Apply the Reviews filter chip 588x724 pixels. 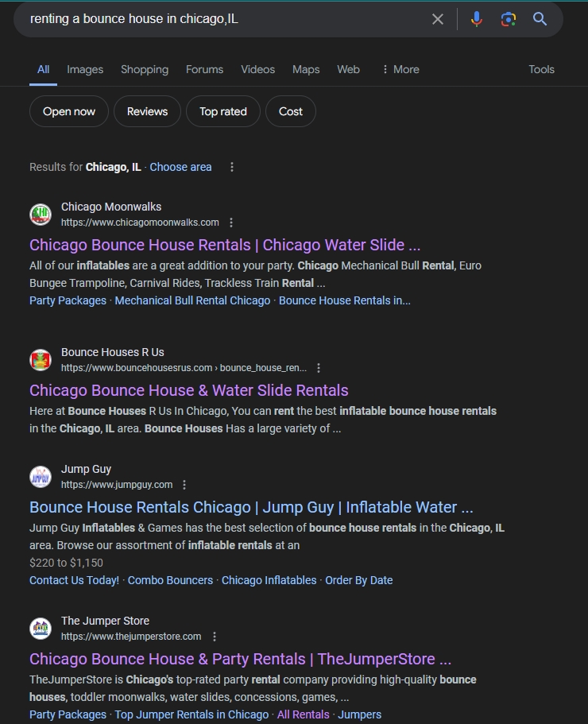tap(147, 111)
